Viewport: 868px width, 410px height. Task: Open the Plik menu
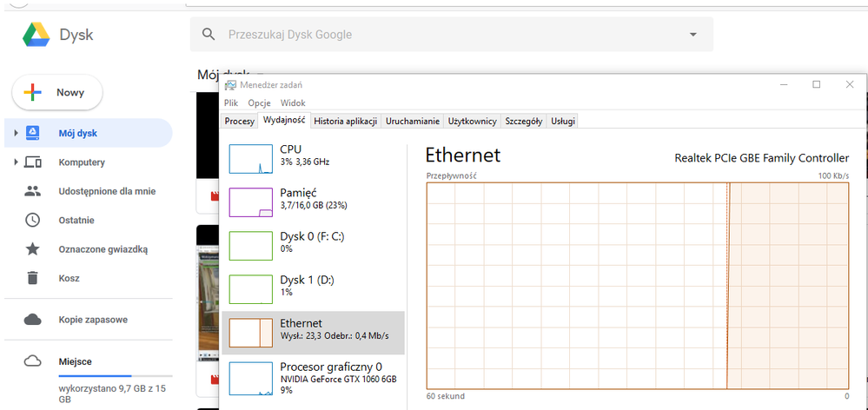(231, 102)
